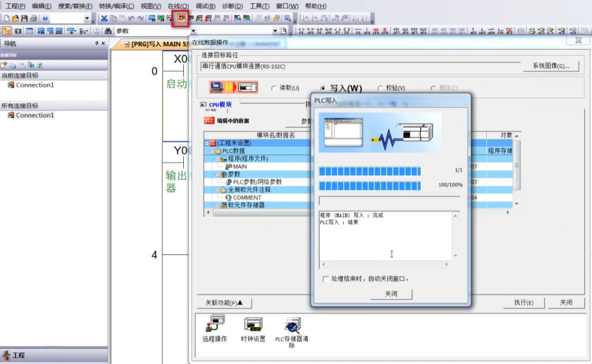This screenshot has height=364, width=592.
Task: Open PLC Memory Clear (PLC存储器清除) icon
Action: [x=292, y=332]
